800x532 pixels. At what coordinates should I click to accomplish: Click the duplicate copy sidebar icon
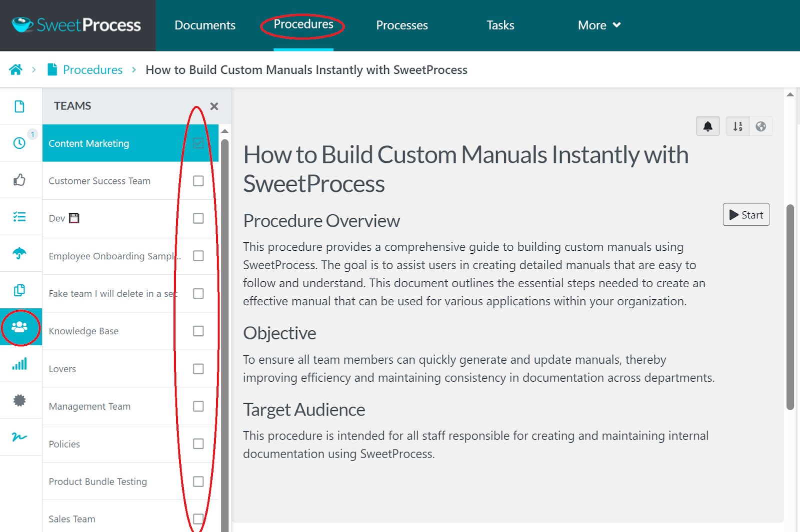(19, 290)
